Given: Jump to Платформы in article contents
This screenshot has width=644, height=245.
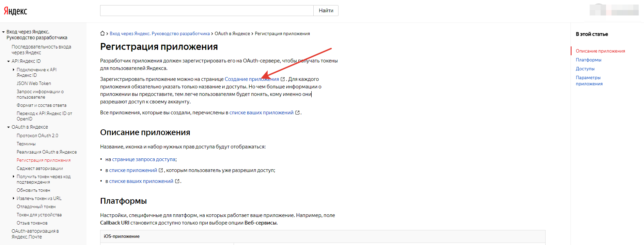Looking at the screenshot, I should (x=588, y=60).
